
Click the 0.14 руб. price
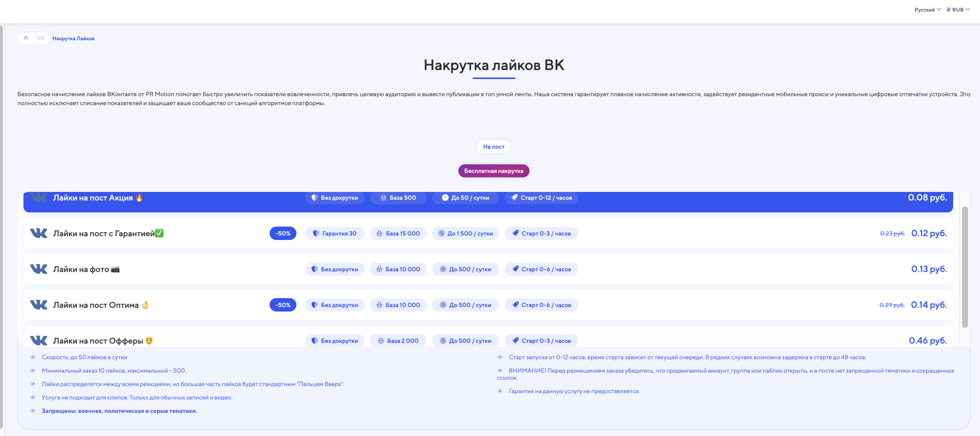point(929,304)
